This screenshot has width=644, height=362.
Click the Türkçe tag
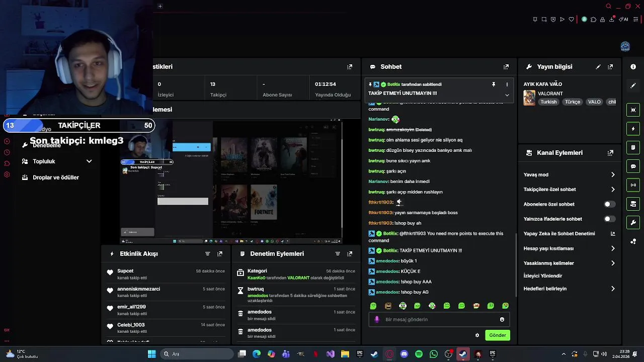pyautogui.click(x=573, y=102)
